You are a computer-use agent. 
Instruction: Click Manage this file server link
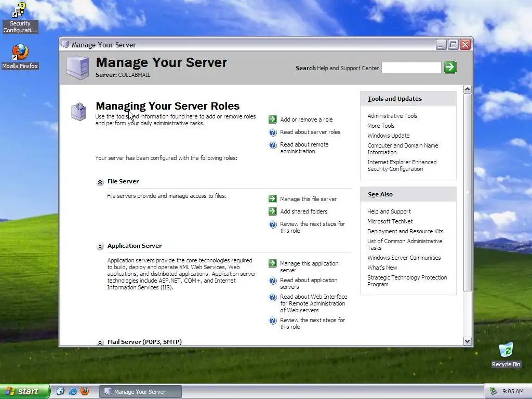tap(308, 199)
